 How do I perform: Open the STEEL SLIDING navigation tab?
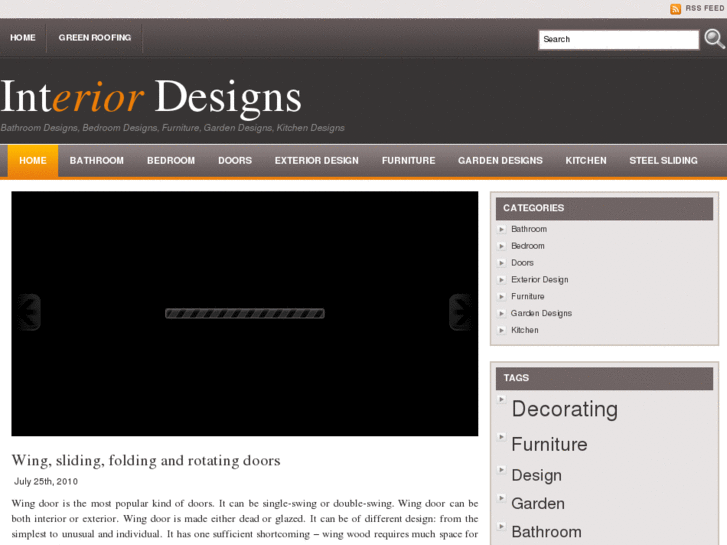pos(663,160)
